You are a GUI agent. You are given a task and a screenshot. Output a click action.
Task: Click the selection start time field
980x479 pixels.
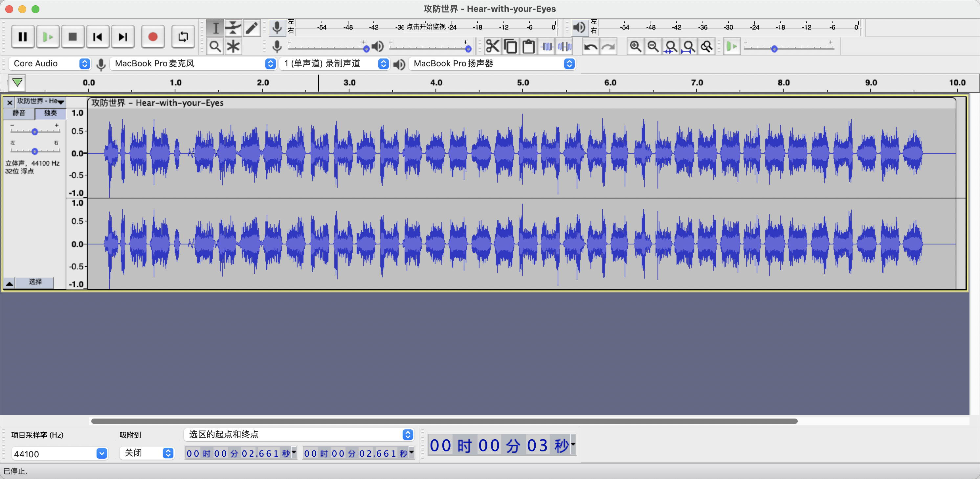click(x=238, y=453)
